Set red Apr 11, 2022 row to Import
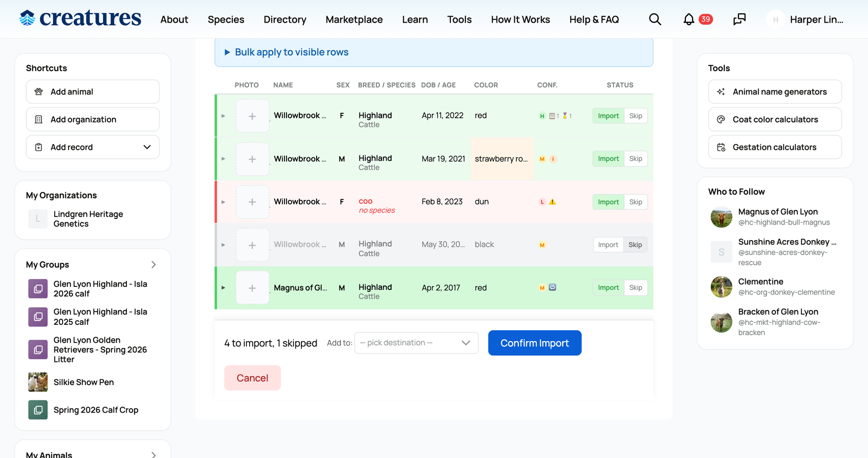This screenshot has height=458, width=868. tap(608, 116)
